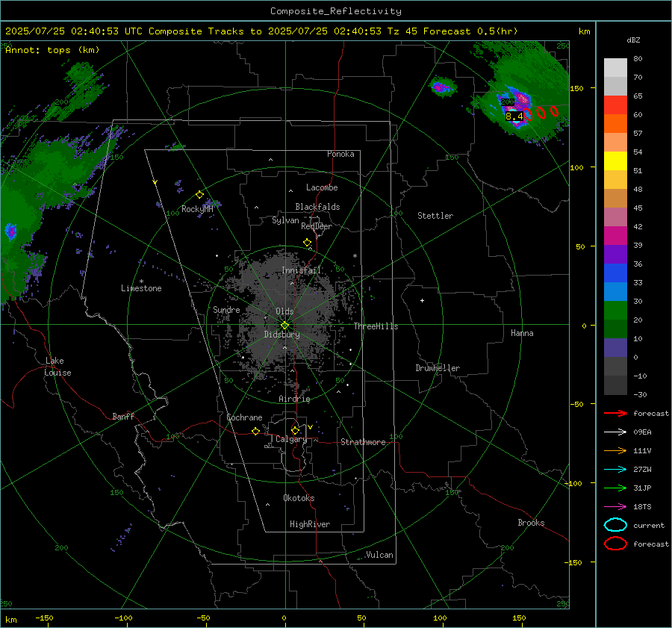672x628 pixels.
Task: Click the bottom x-axis -150 km tick label
Action: coord(44,618)
